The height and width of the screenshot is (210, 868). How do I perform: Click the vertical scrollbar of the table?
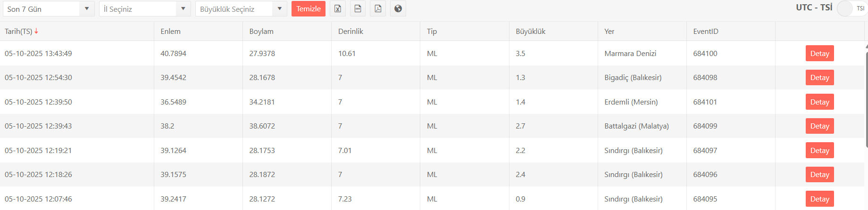(x=866, y=127)
